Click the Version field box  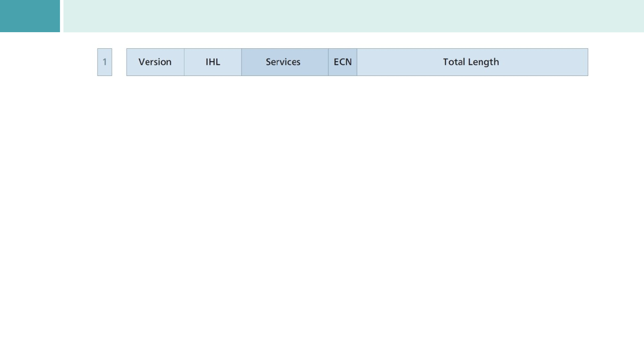point(155,62)
